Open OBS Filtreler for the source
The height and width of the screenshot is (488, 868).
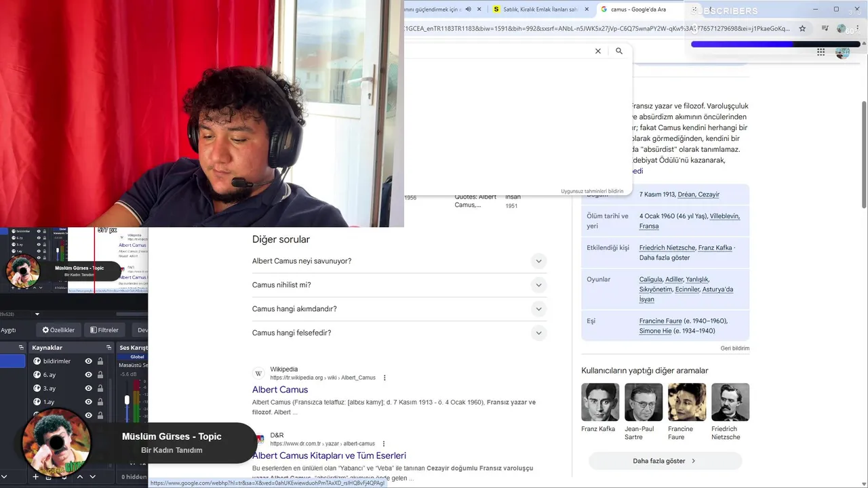[104, 330]
